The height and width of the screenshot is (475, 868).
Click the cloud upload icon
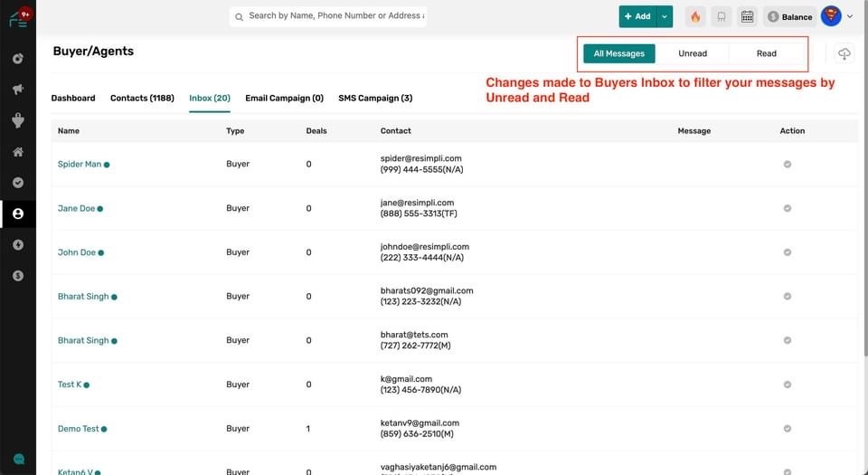(x=844, y=54)
